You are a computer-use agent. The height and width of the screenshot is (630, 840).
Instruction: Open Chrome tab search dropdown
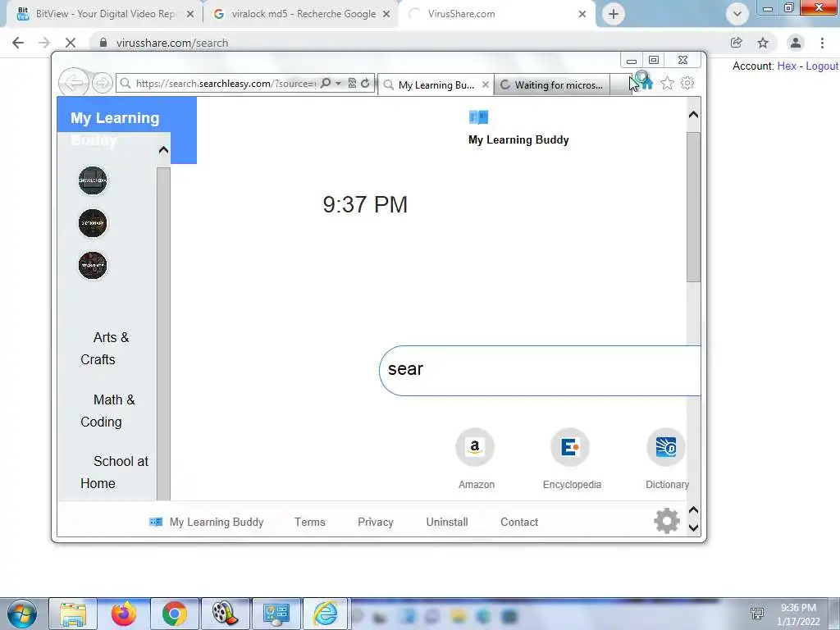click(x=737, y=14)
